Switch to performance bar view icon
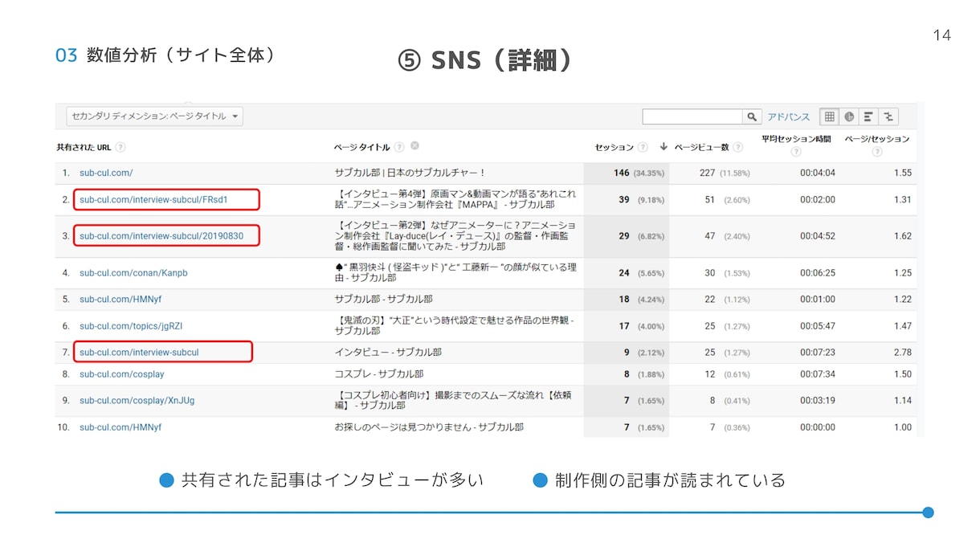 868,117
